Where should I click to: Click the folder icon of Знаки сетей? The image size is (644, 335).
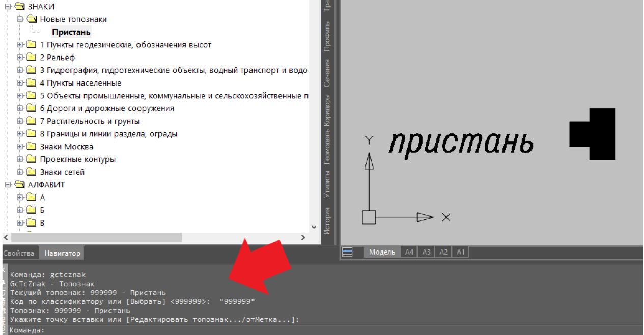pos(31,172)
